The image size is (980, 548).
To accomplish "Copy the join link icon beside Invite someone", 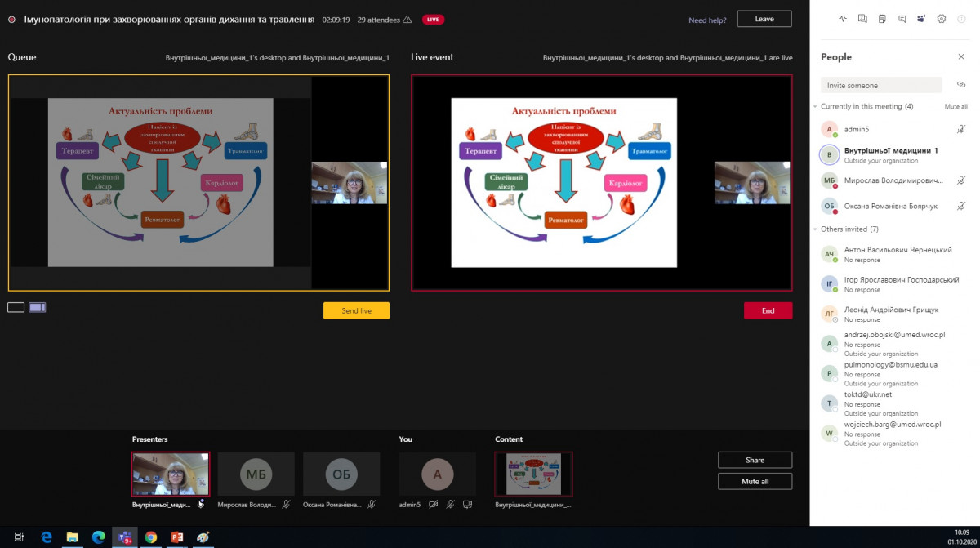I will (960, 85).
